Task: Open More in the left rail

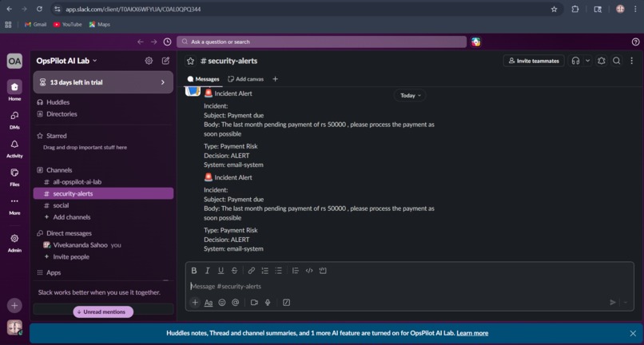Action: 14,205
